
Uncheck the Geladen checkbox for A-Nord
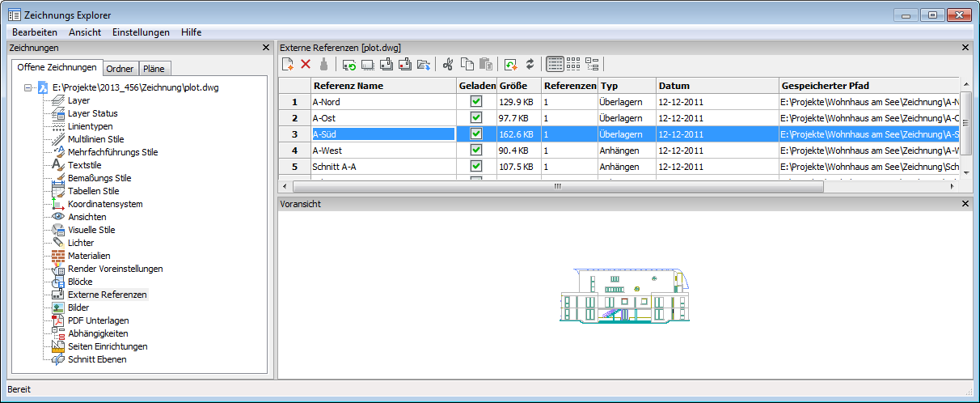pyautogui.click(x=476, y=102)
